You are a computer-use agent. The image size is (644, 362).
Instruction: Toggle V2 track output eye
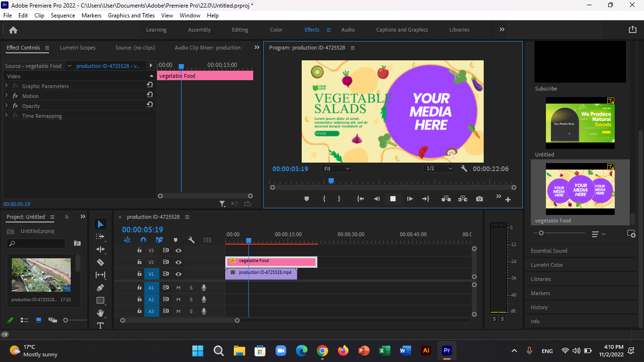[178, 263]
